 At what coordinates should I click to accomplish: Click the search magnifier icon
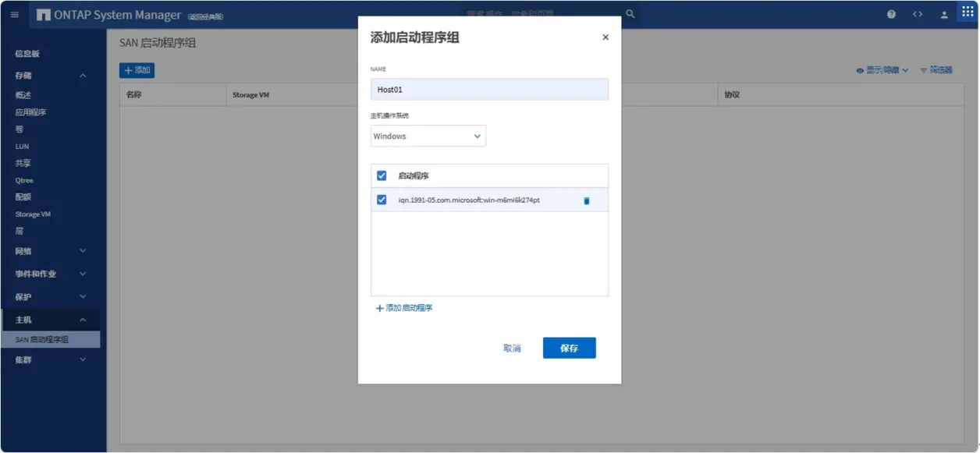click(x=630, y=14)
